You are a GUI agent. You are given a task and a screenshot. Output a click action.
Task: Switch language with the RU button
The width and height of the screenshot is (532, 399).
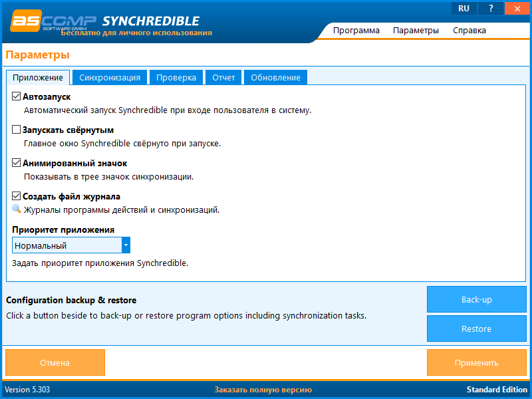[464, 8]
